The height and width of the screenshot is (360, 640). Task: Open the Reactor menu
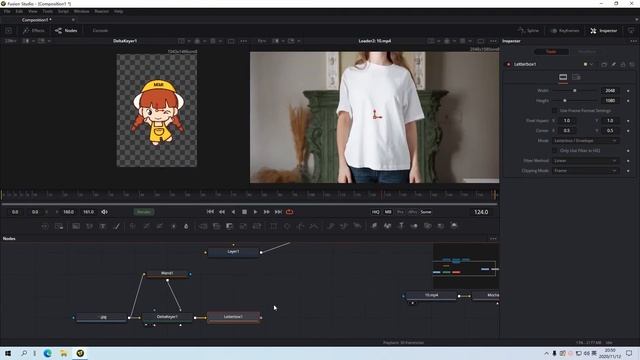(102, 11)
